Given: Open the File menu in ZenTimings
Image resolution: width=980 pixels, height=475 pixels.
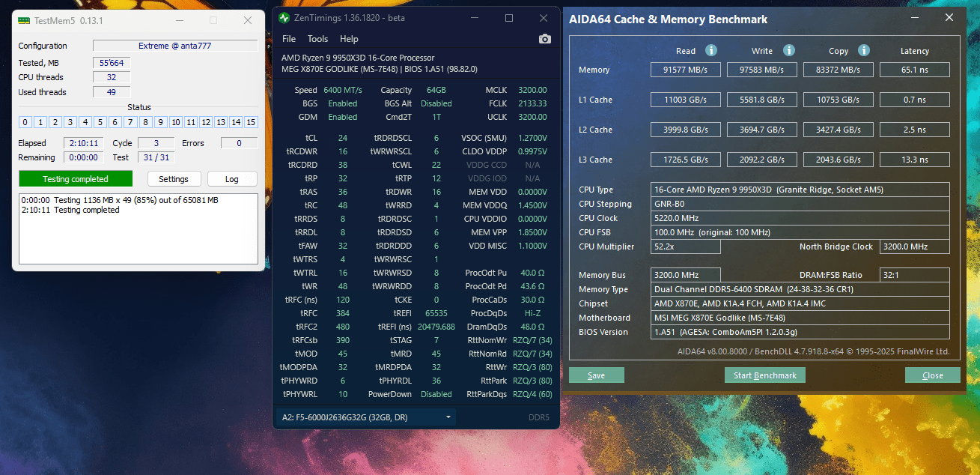Looking at the screenshot, I should [289, 39].
